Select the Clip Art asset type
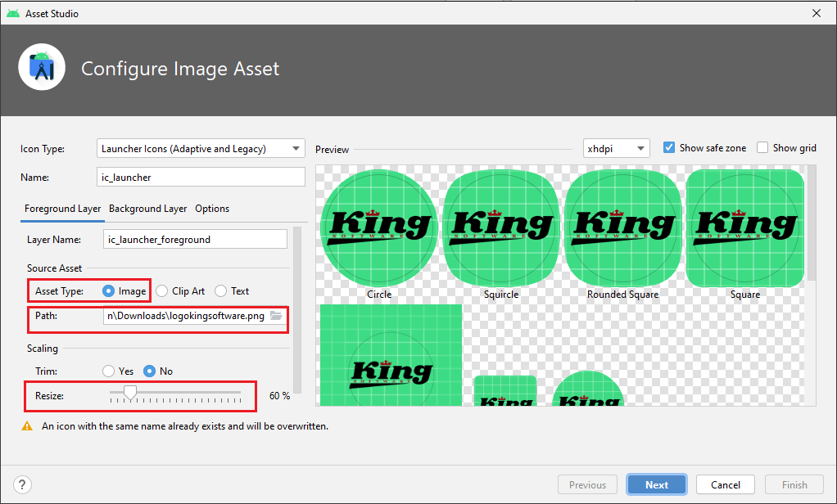This screenshot has height=504, width=837. point(162,291)
